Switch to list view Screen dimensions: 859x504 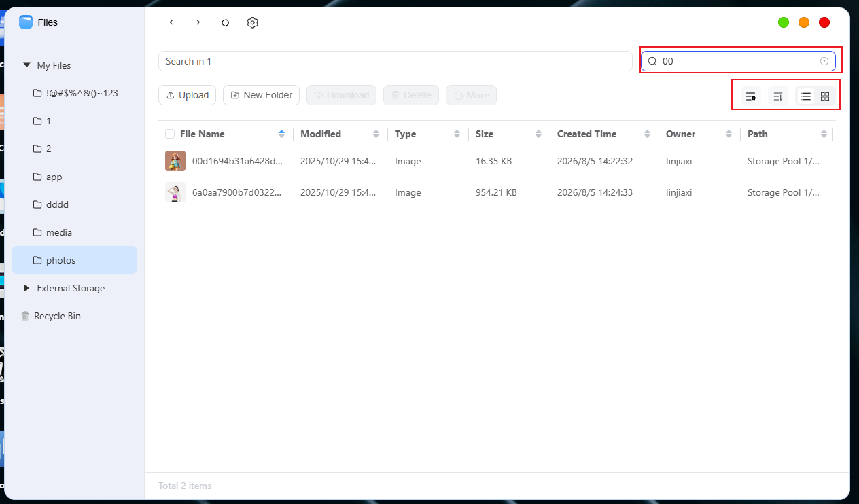click(806, 96)
